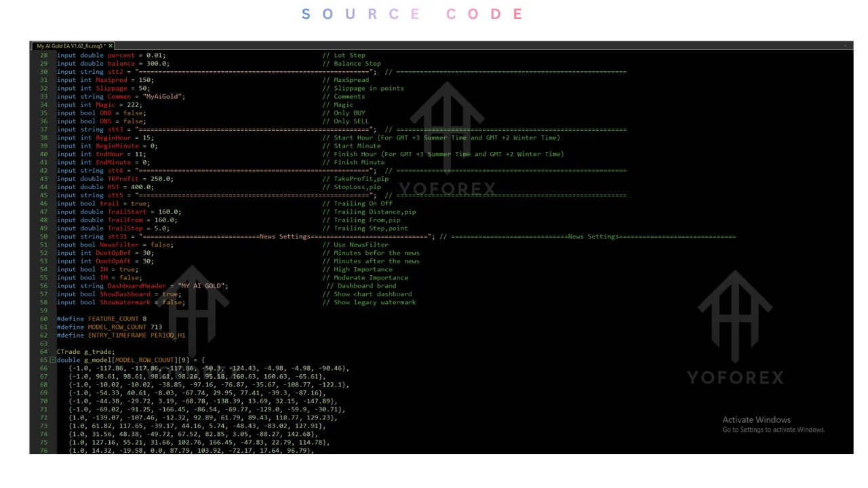This screenshot has height=488, width=868.
Task: Click the 'ShowDashboard' variable name
Action: (x=125, y=294)
